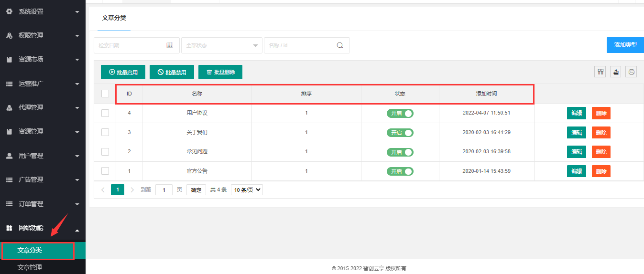This screenshot has width=644, height=274.
Task: Check the checkbox for row 官方公告
Action: click(x=105, y=171)
